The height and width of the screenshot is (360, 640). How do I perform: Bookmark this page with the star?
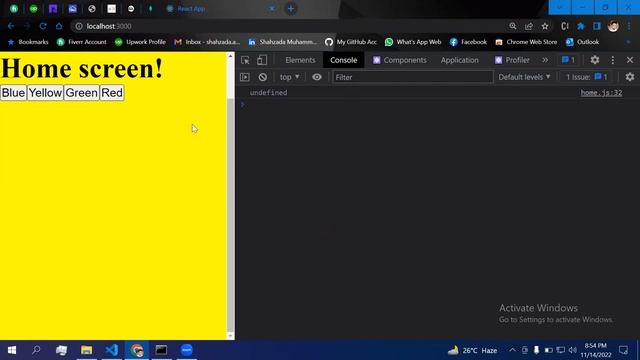tap(545, 26)
